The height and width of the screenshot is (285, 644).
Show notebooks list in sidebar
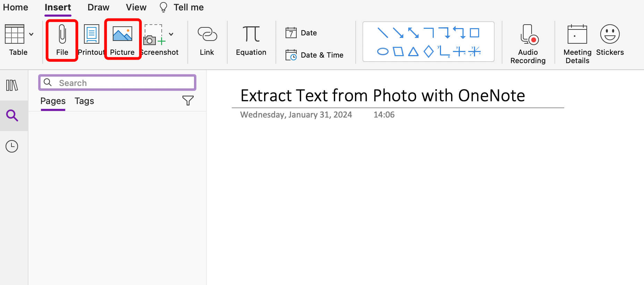[12, 85]
